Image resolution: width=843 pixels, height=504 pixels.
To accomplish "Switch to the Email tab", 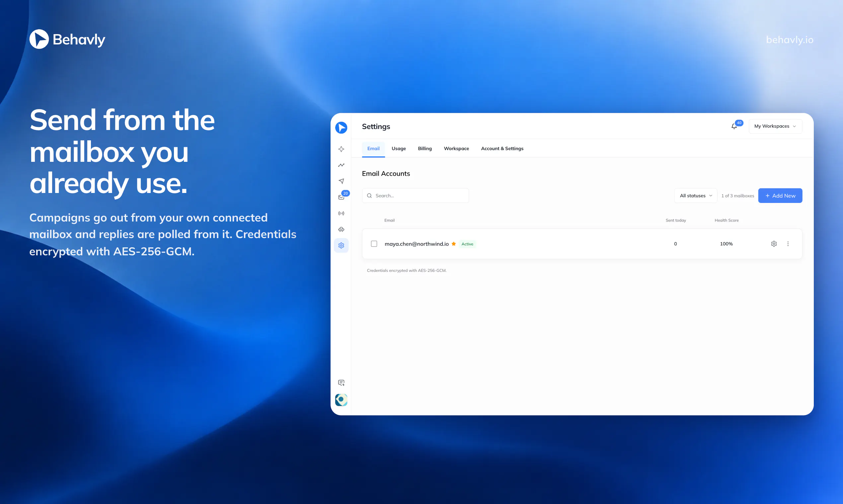I will (x=373, y=149).
